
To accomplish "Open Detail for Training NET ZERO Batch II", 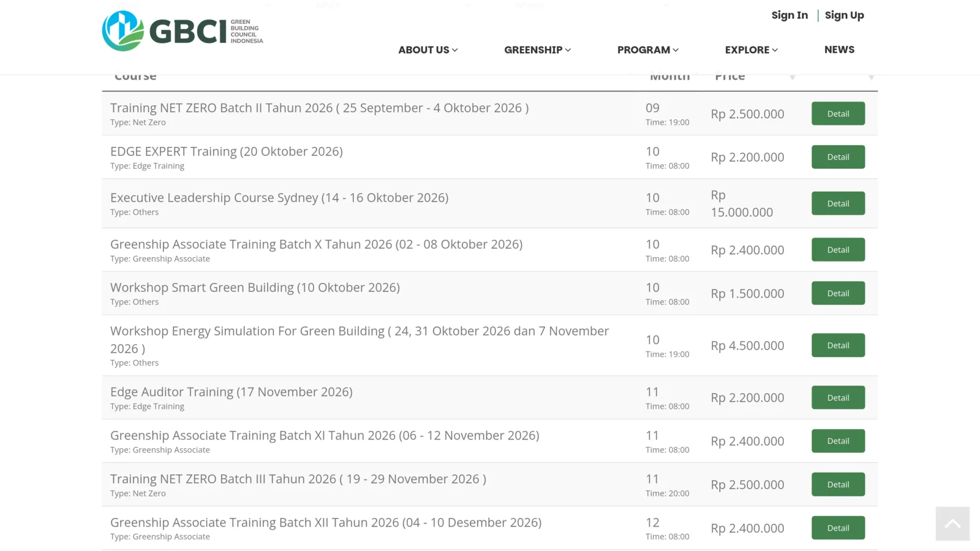I will coord(838,113).
